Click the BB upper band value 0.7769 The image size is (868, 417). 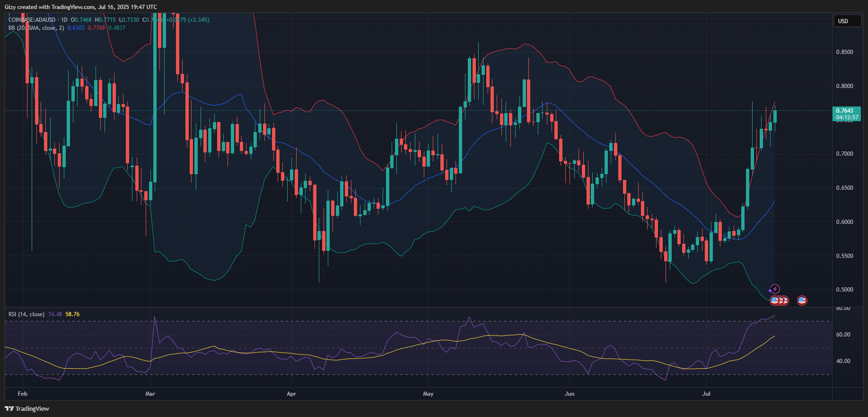pos(96,28)
